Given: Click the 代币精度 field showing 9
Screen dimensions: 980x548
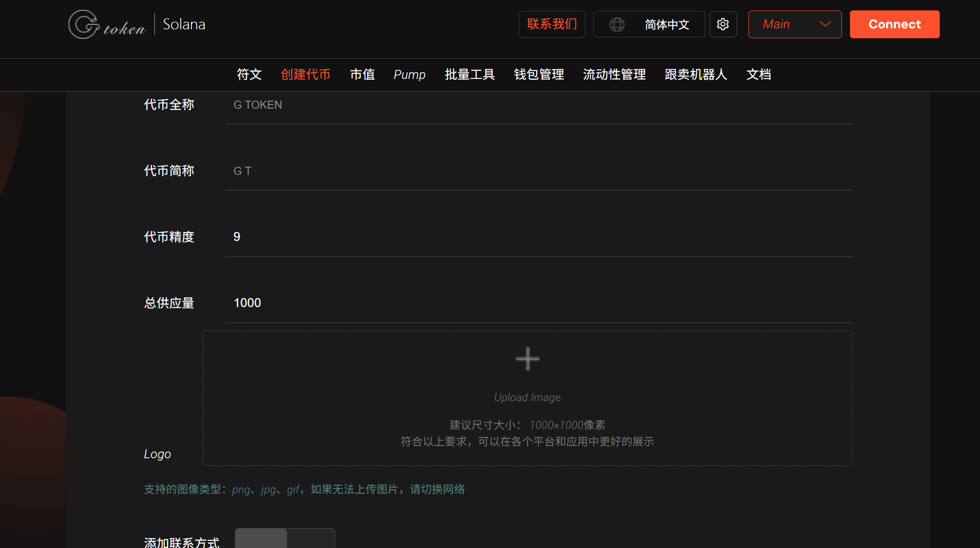Looking at the screenshot, I should (x=538, y=237).
